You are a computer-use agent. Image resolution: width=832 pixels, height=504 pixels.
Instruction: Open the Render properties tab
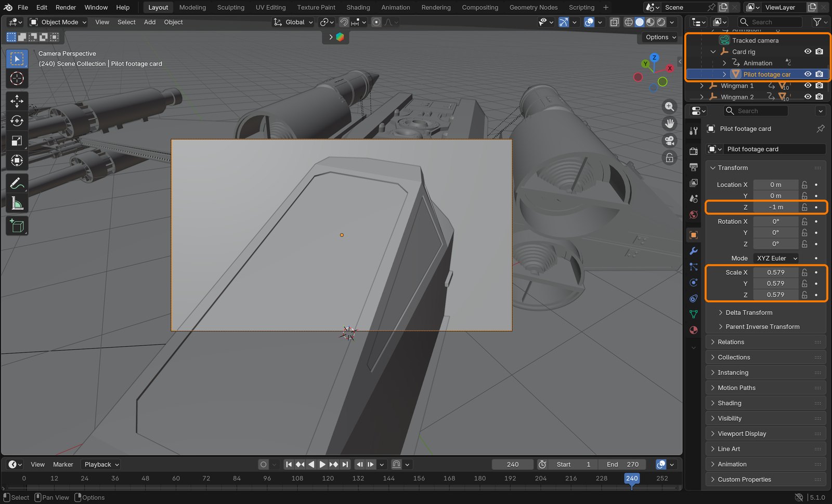[693, 151]
